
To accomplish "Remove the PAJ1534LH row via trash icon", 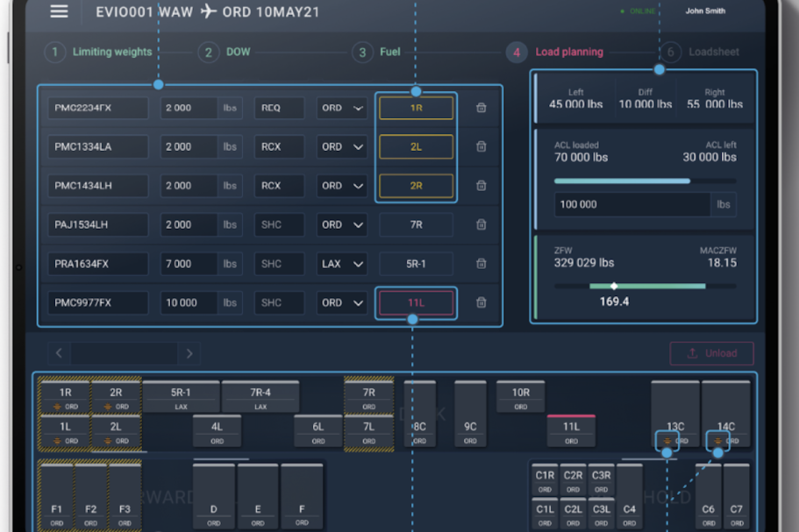I will [481, 225].
